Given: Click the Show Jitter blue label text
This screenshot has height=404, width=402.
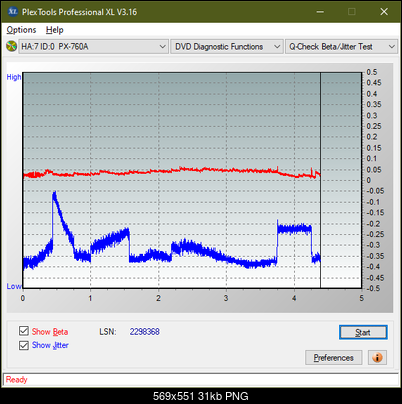Looking at the screenshot, I should tap(50, 345).
